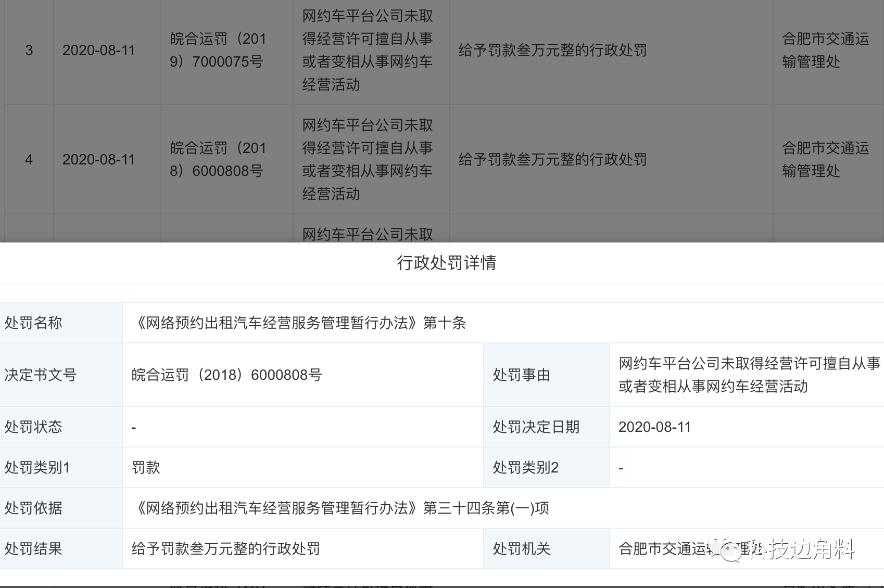Viewport: 884px width, 588px height.
Task: Click 给予罚款叁万元整的行政处罚 in row 4
Action: tap(552, 160)
